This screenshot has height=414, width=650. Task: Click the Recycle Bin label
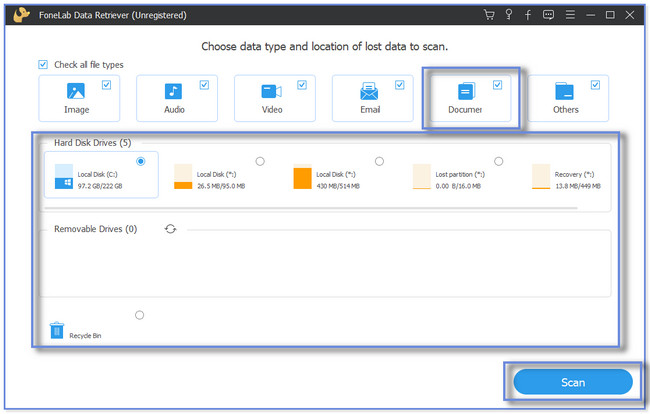click(x=85, y=336)
